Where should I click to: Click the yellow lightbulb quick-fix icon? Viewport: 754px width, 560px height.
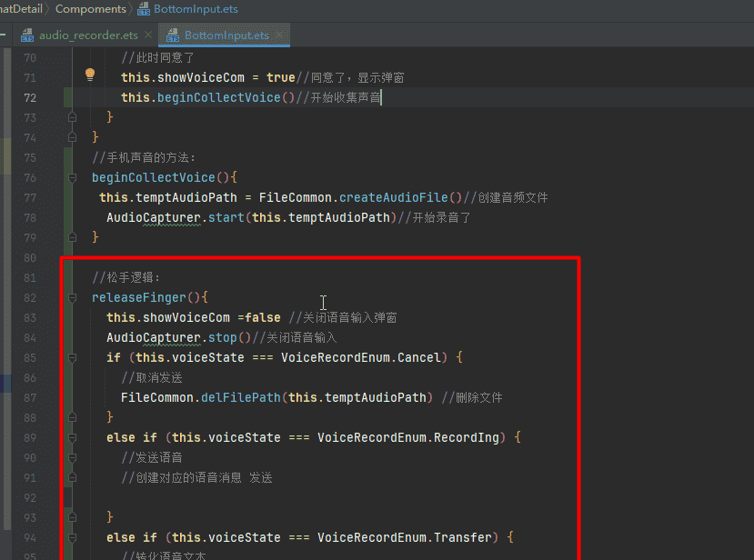[90, 75]
